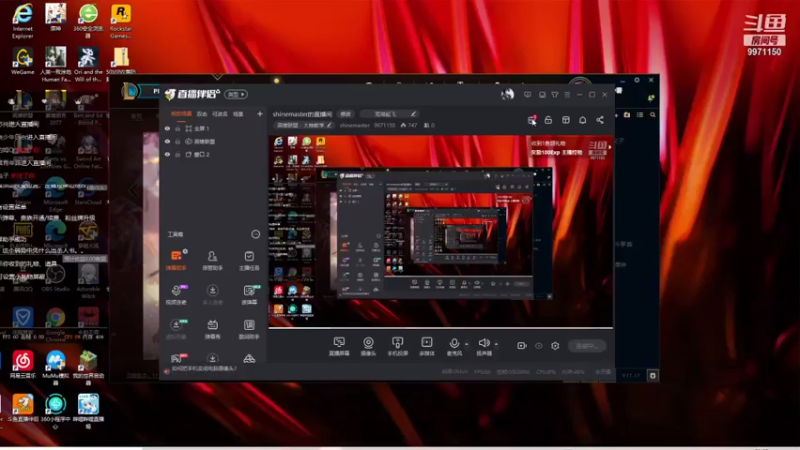Click the FPS:60 status bar entry

point(482,372)
